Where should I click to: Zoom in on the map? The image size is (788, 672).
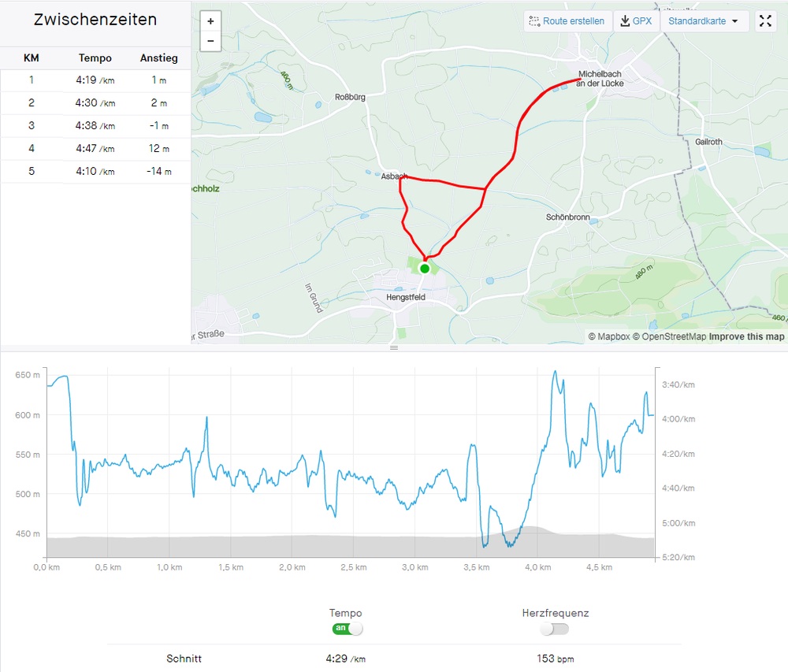pos(210,21)
